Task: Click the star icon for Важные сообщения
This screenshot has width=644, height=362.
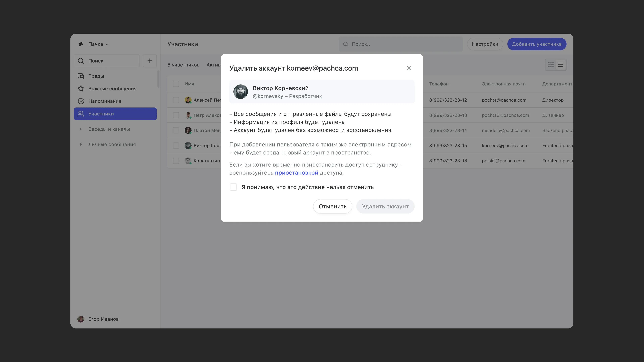Action: (x=80, y=89)
